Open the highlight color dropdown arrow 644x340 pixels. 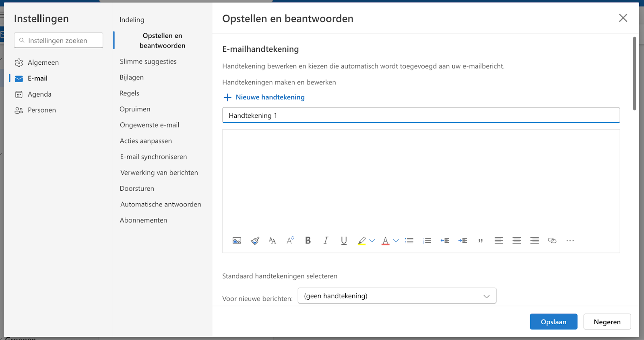(372, 241)
